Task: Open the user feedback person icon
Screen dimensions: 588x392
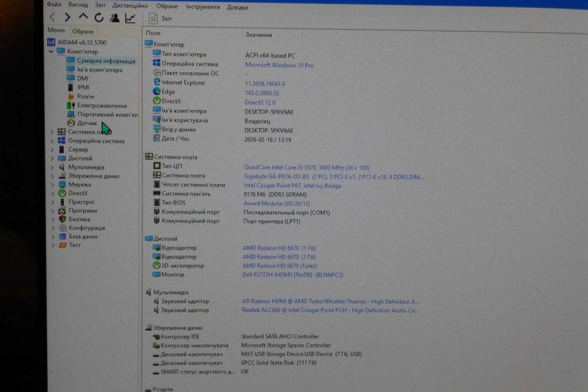Action: point(115,18)
